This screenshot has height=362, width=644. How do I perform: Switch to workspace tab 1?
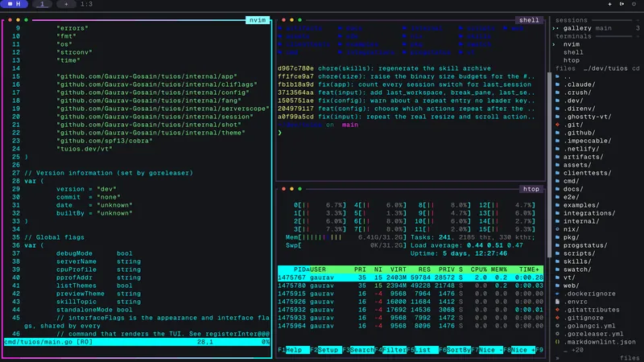tap(42, 4)
